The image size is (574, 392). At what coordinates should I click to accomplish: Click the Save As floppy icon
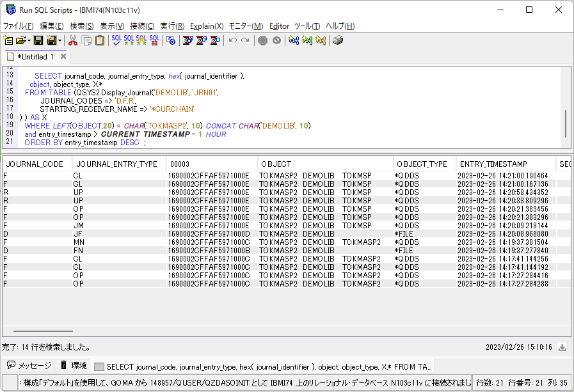[52, 40]
